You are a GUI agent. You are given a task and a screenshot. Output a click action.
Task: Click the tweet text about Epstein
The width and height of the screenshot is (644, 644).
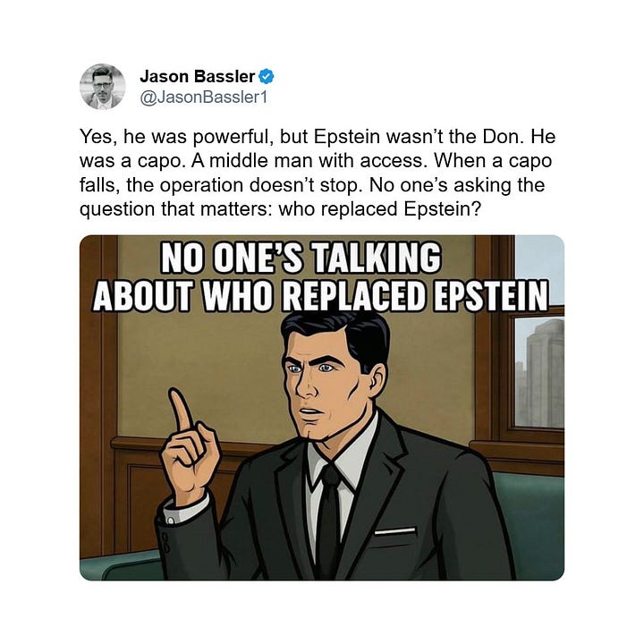[317, 173]
